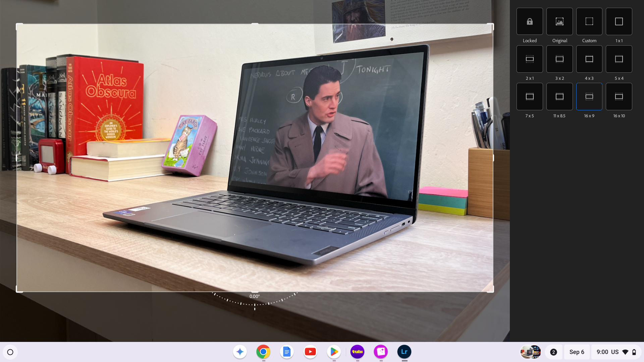Image resolution: width=644 pixels, height=362 pixels.
Task: Click the bottom-left crop corner handle
Action: tap(19, 290)
